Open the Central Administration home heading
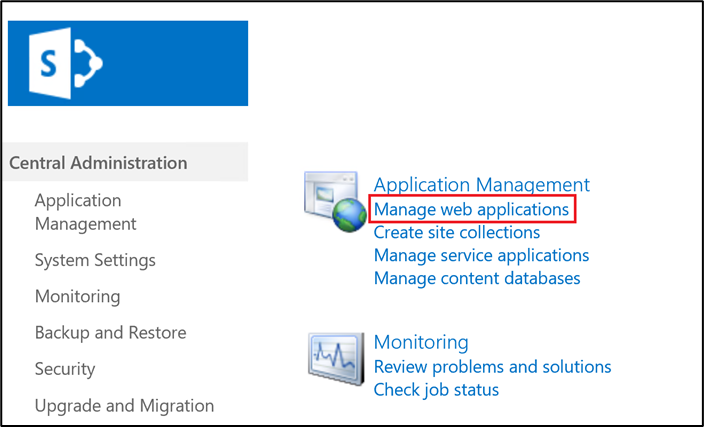 tap(98, 163)
